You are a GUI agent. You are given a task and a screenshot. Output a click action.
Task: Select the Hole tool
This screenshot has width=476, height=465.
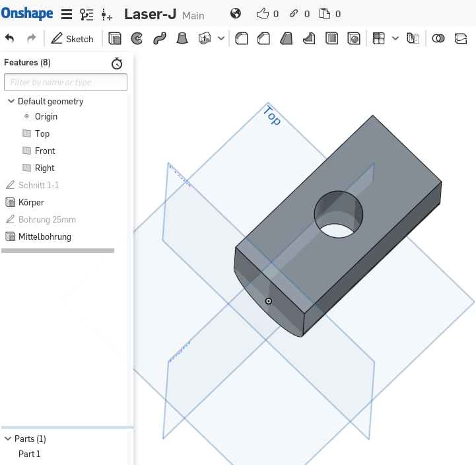click(x=354, y=39)
